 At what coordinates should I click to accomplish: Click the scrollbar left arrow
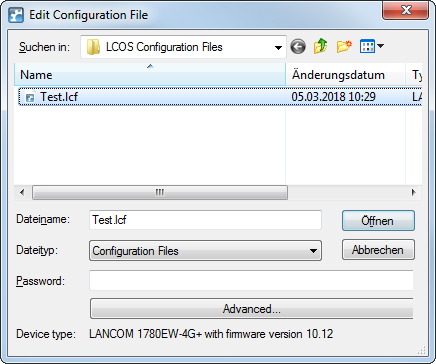22,192
